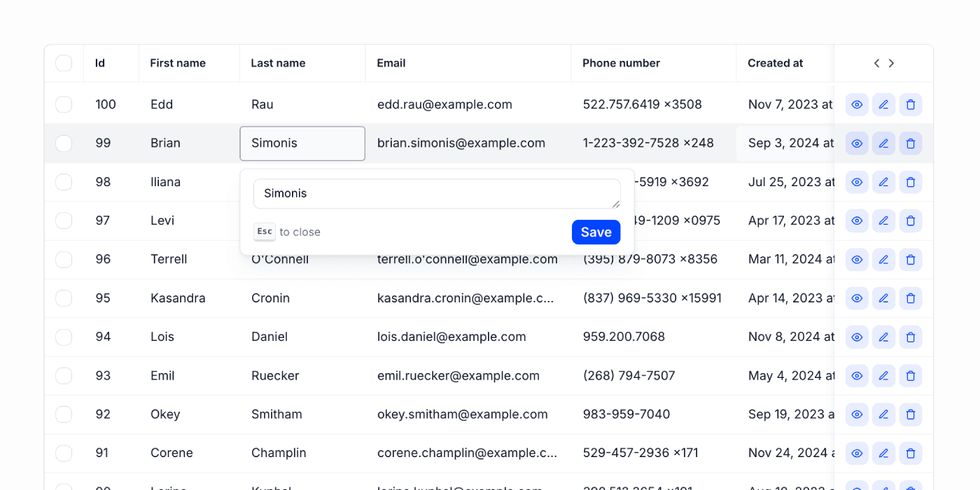Screen dimensions: 980x490
Task: Click email brian.simonis@example.com
Action: point(461,143)
